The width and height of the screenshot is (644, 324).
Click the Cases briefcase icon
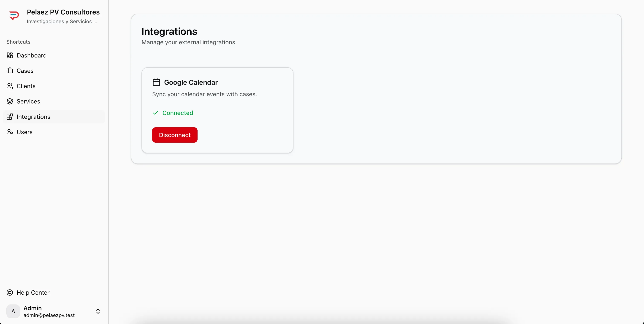[10, 71]
